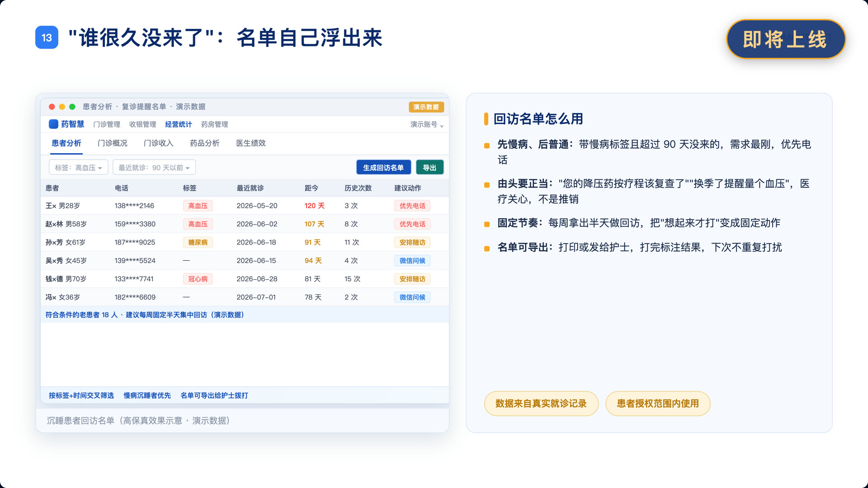Click phone number 159****3380

pyautogui.click(x=135, y=224)
